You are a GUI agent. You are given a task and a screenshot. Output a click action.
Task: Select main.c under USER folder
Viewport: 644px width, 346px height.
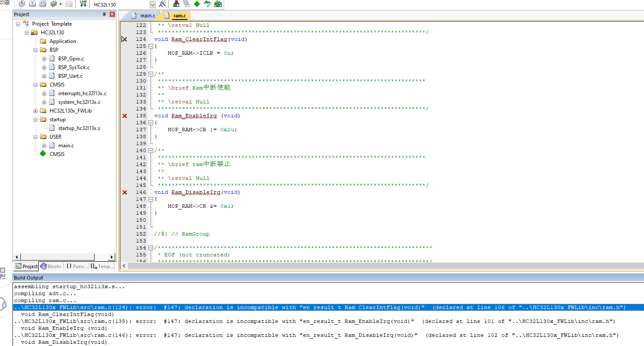point(66,146)
